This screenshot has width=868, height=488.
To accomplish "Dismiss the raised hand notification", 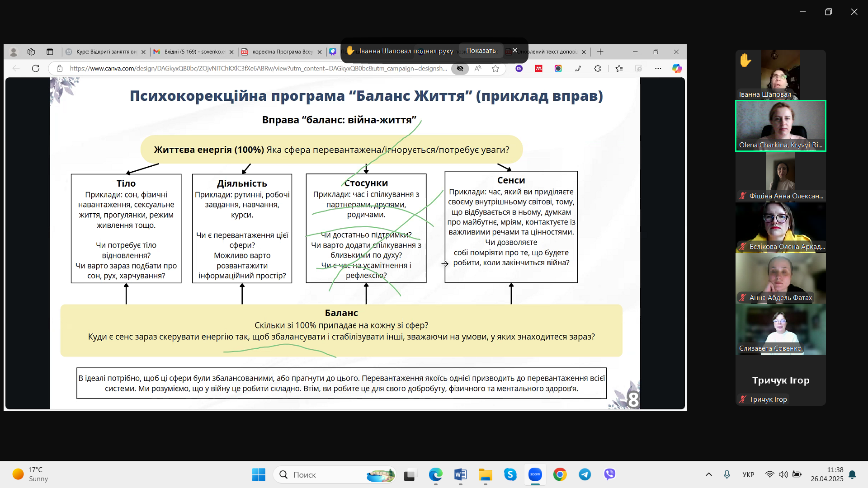I will point(514,51).
